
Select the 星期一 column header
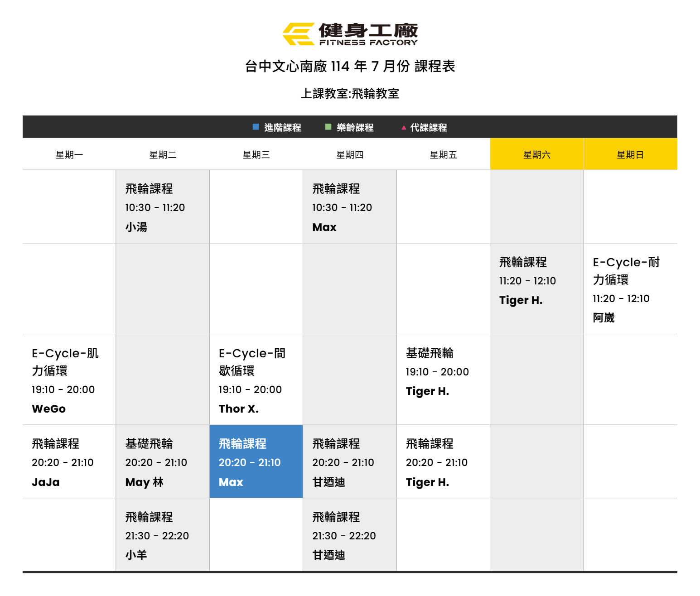(69, 154)
